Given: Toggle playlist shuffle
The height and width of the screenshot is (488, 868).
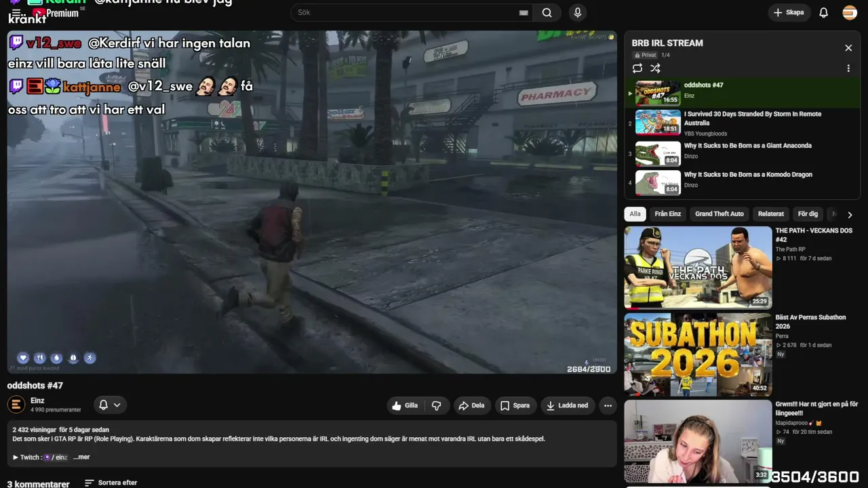Looking at the screenshot, I should (655, 68).
